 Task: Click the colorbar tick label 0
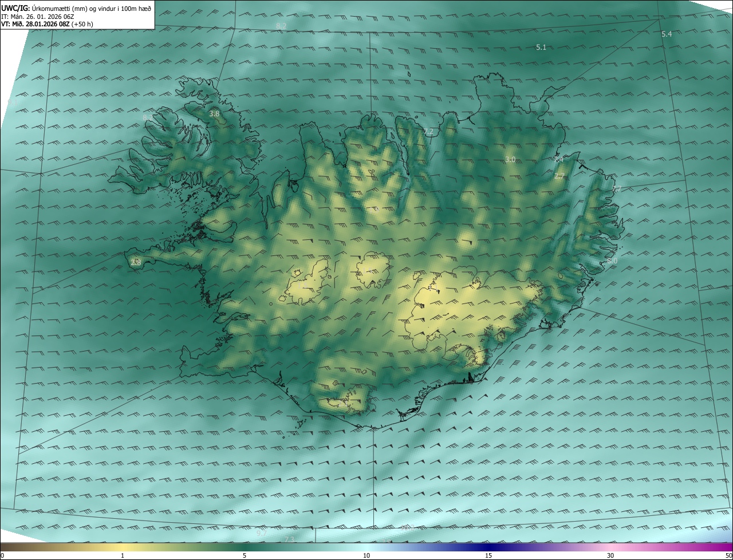pyautogui.click(x=2, y=555)
